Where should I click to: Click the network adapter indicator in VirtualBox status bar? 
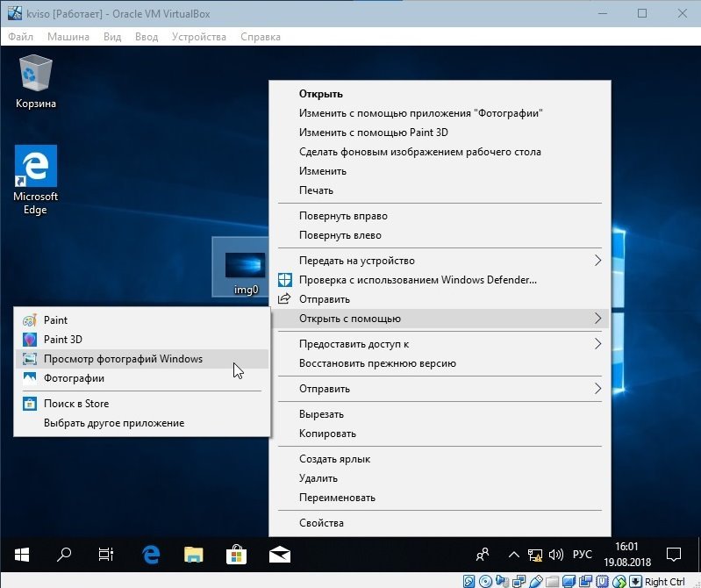(x=519, y=581)
